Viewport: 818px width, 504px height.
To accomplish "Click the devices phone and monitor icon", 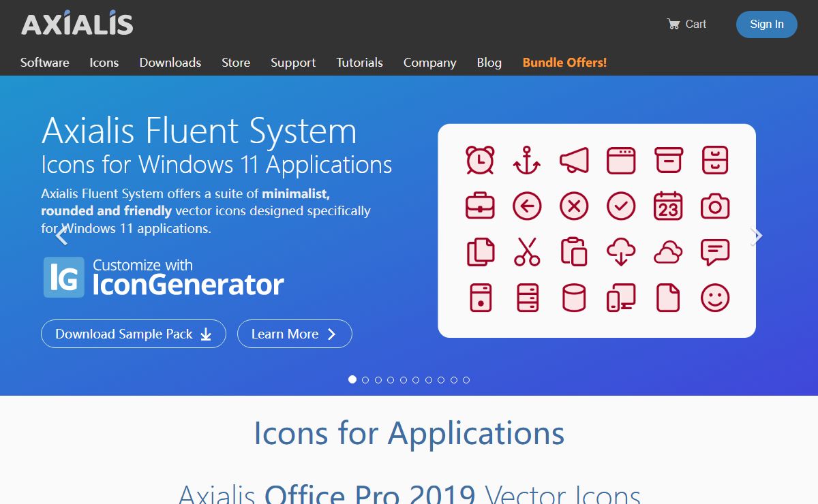I will point(621,298).
